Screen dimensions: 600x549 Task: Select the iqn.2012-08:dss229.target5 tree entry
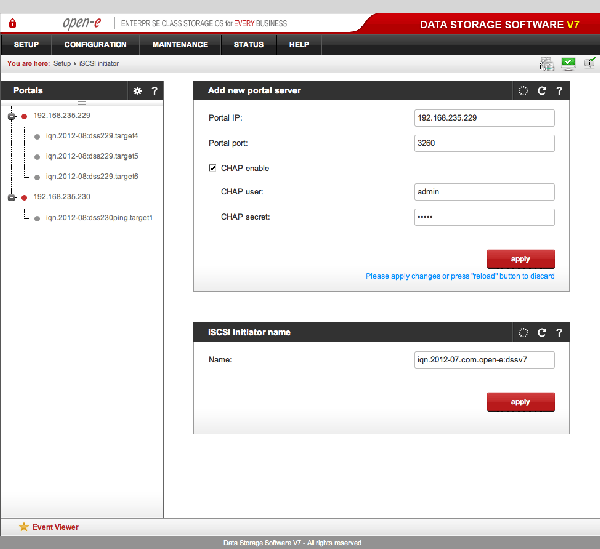(92, 156)
